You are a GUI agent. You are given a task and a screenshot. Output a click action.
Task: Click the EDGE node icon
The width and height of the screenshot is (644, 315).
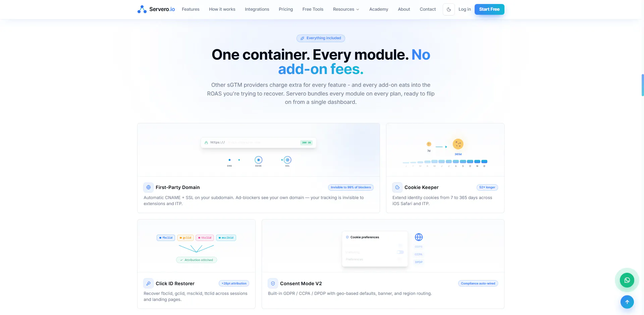coord(258,160)
